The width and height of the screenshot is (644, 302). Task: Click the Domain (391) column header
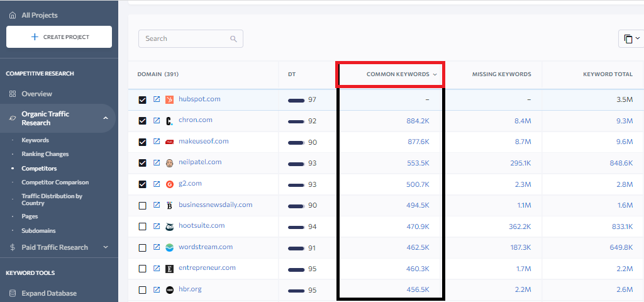click(158, 74)
